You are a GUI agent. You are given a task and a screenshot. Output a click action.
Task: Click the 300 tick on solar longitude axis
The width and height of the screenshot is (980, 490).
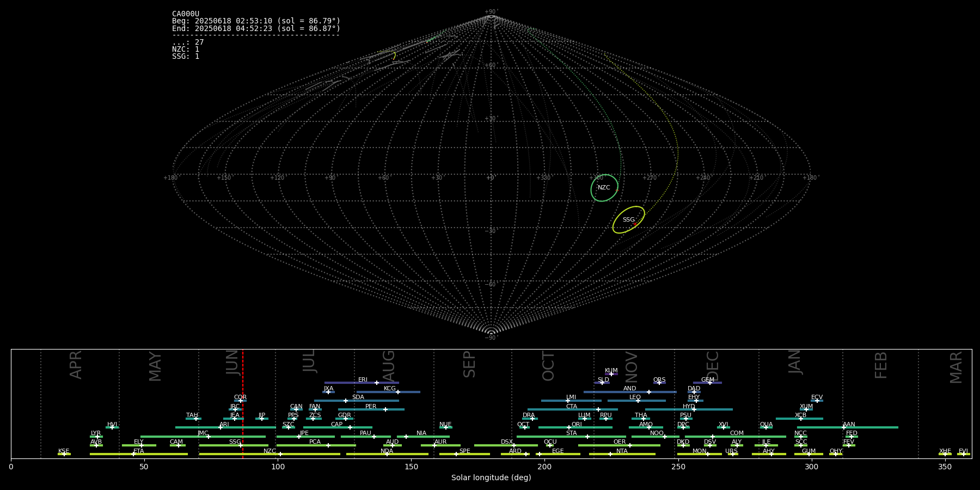(811, 467)
